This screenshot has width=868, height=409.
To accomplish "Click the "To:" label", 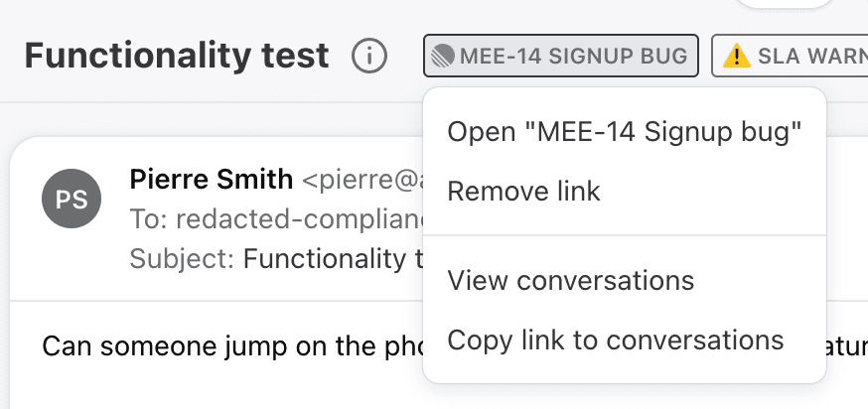I will pyautogui.click(x=149, y=219).
